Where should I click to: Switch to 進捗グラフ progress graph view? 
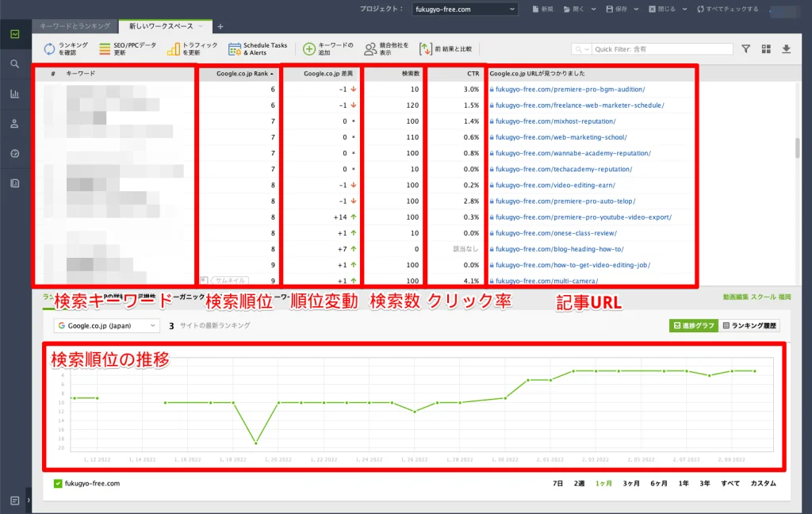[693, 325]
